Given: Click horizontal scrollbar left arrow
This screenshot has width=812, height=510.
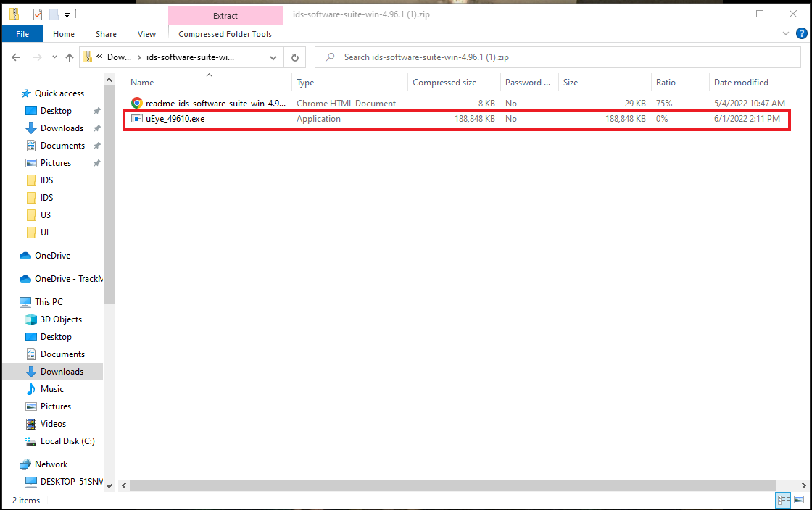Looking at the screenshot, I should 124,485.
